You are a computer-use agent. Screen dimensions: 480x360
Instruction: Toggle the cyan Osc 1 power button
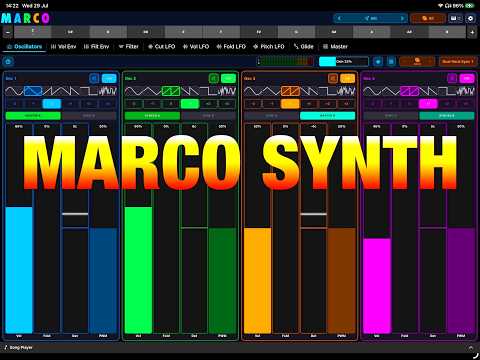[x=109, y=78]
